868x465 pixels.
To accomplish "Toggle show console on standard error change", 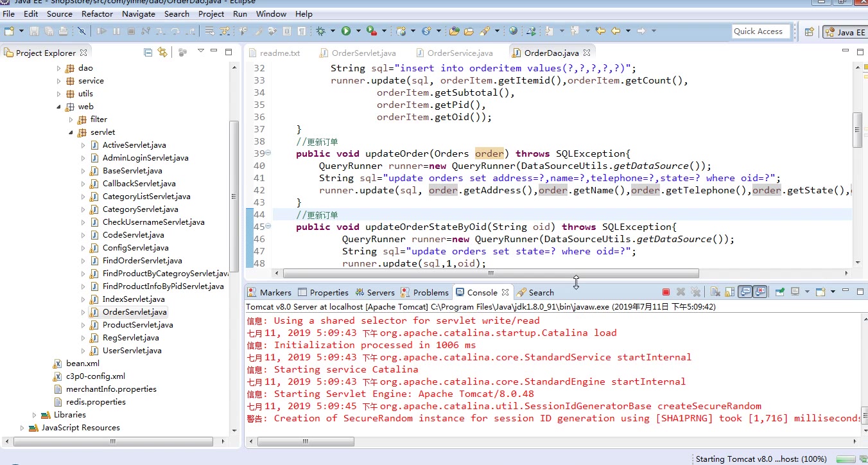I will tap(760, 292).
